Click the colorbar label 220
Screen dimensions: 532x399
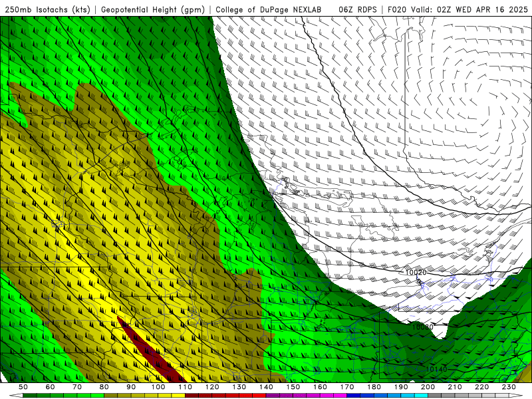pos(482,387)
